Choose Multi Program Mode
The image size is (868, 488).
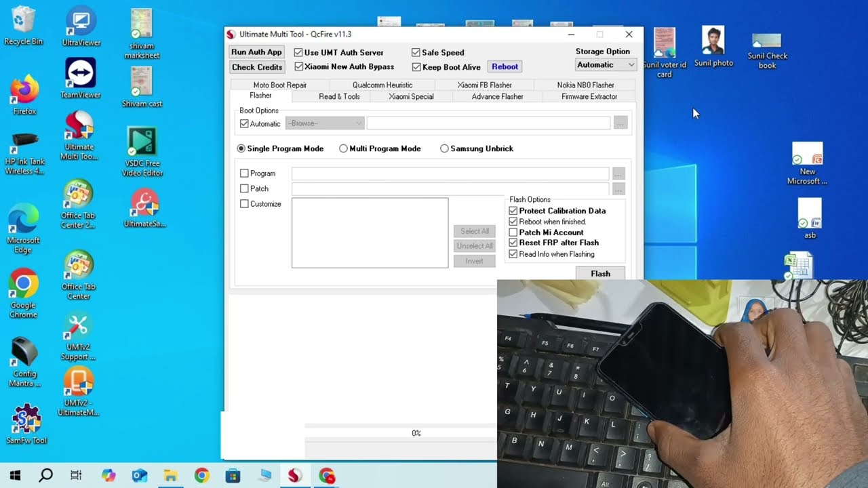tap(380, 148)
